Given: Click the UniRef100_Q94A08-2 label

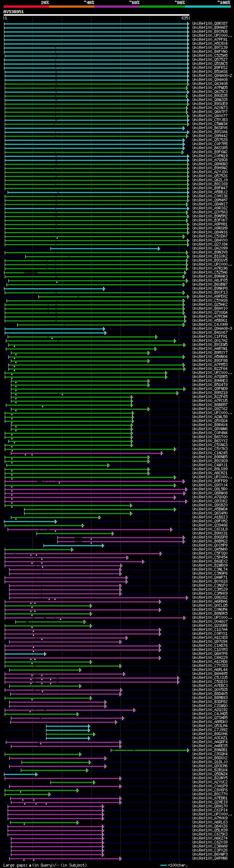Looking at the screenshot, I should pyautogui.click(x=212, y=76).
